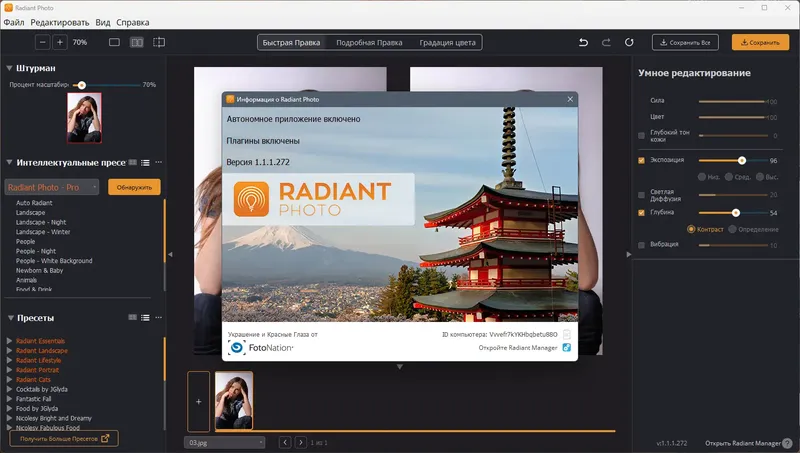This screenshot has width=800, height=453.
Task: Open the Файл menu
Action: point(14,22)
